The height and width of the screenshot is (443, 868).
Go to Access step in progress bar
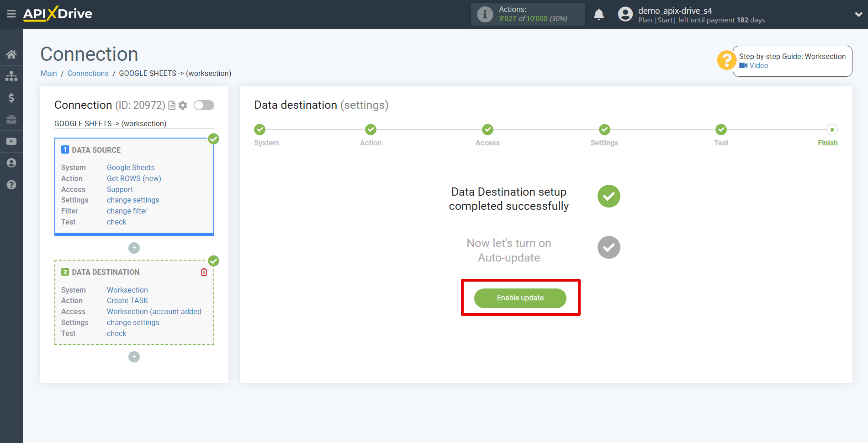click(488, 130)
